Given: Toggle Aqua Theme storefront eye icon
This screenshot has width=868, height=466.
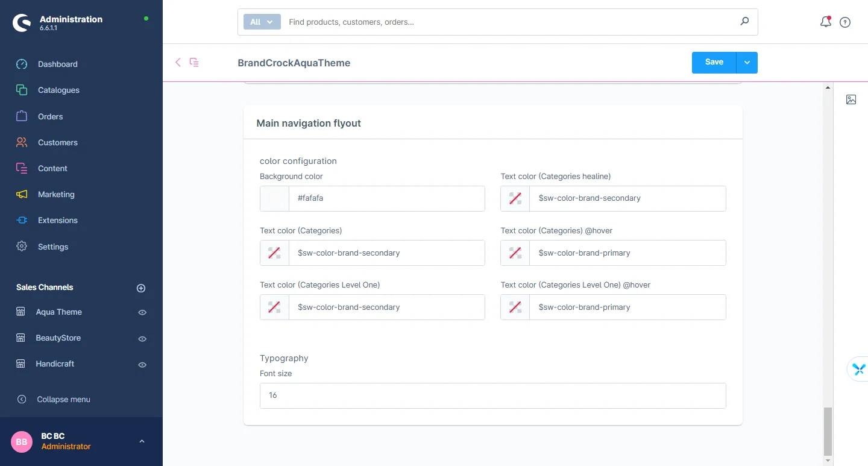Looking at the screenshot, I should (142, 312).
